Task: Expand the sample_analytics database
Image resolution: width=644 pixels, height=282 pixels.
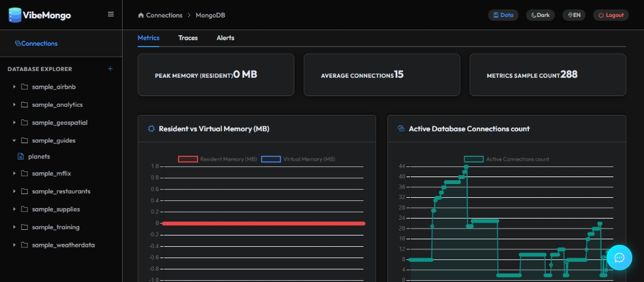Action: (x=14, y=104)
